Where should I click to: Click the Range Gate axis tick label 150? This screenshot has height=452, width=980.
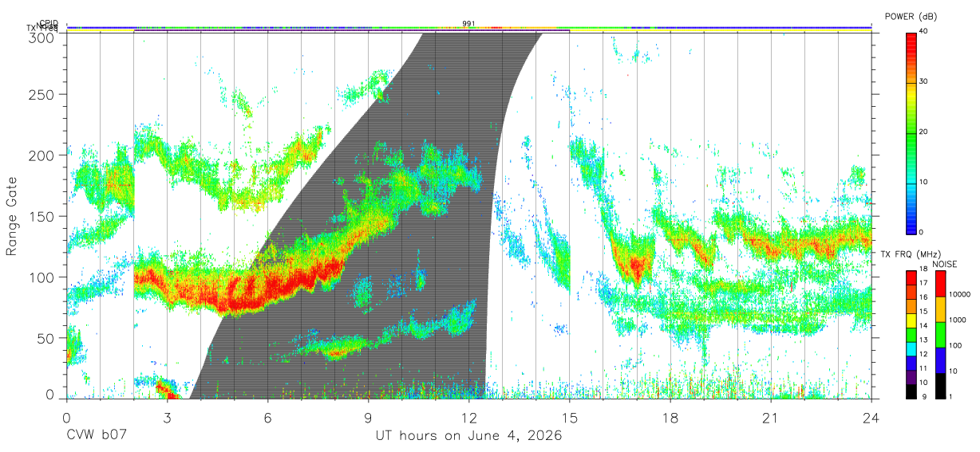tap(41, 217)
